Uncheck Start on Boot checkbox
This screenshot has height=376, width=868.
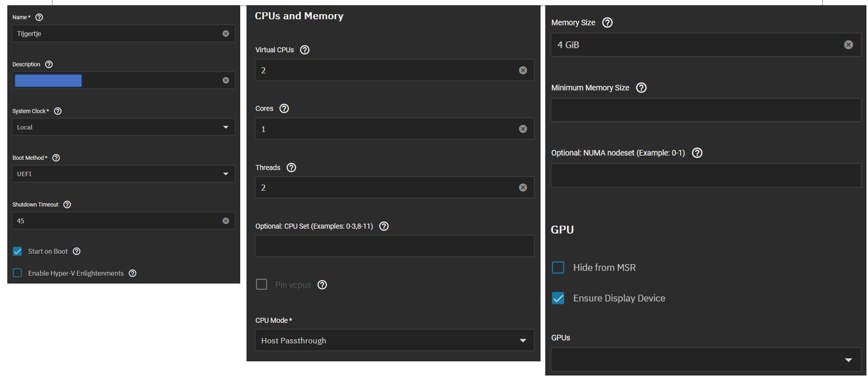[17, 251]
